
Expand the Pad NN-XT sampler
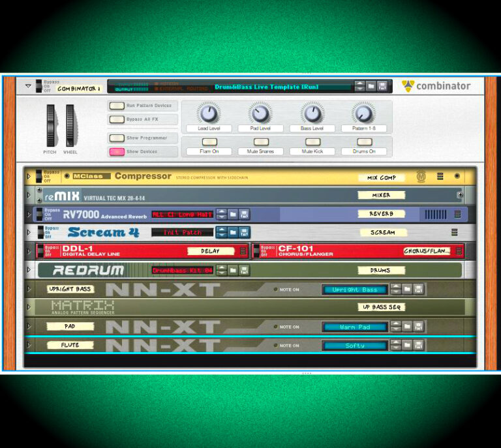29,326
